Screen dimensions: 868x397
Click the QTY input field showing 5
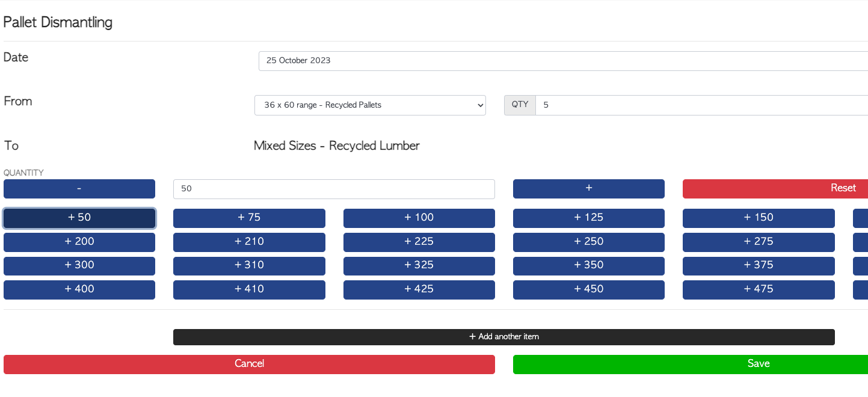[x=701, y=105]
